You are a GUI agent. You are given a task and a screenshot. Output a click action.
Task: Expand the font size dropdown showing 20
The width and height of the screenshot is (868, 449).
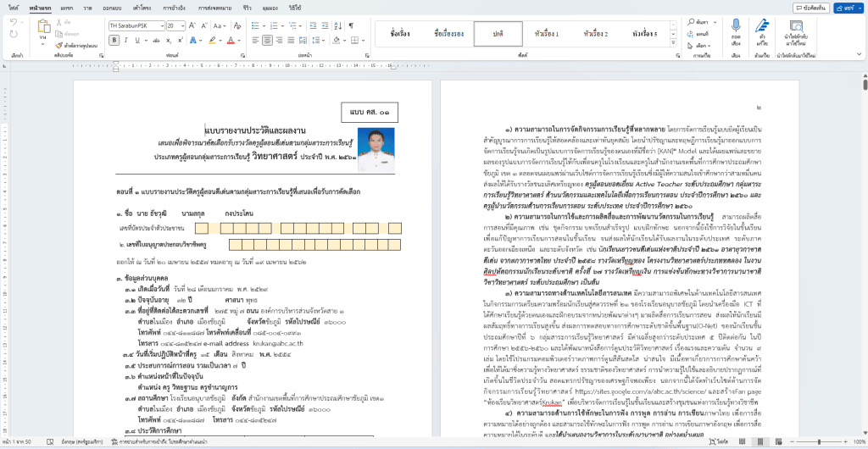tap(182, 25)
